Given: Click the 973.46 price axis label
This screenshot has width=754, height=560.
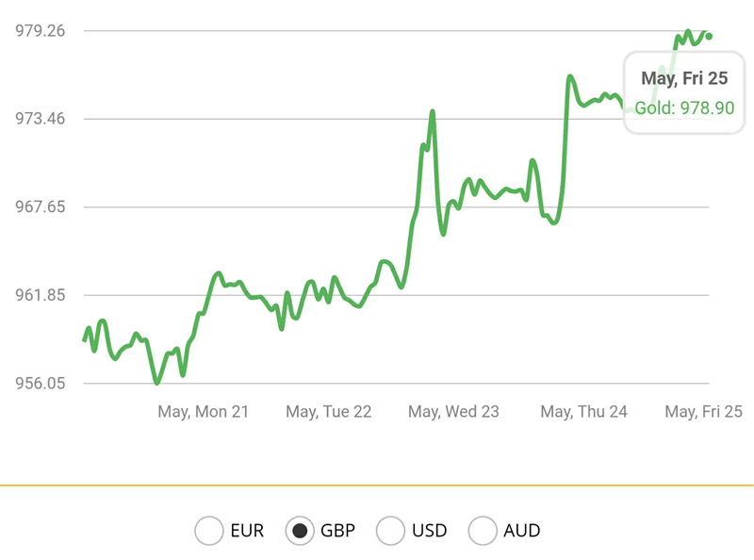Looking at the screenshot, I should (40, 119).
